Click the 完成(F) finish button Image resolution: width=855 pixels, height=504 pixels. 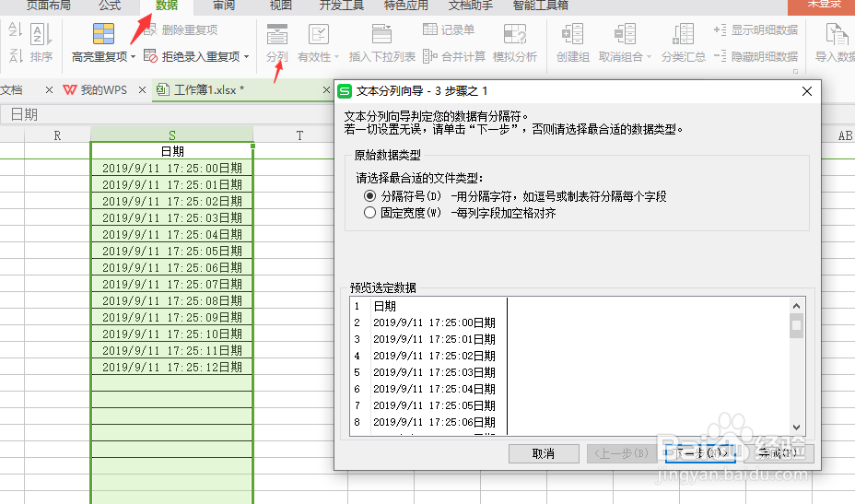pos(779,454)
